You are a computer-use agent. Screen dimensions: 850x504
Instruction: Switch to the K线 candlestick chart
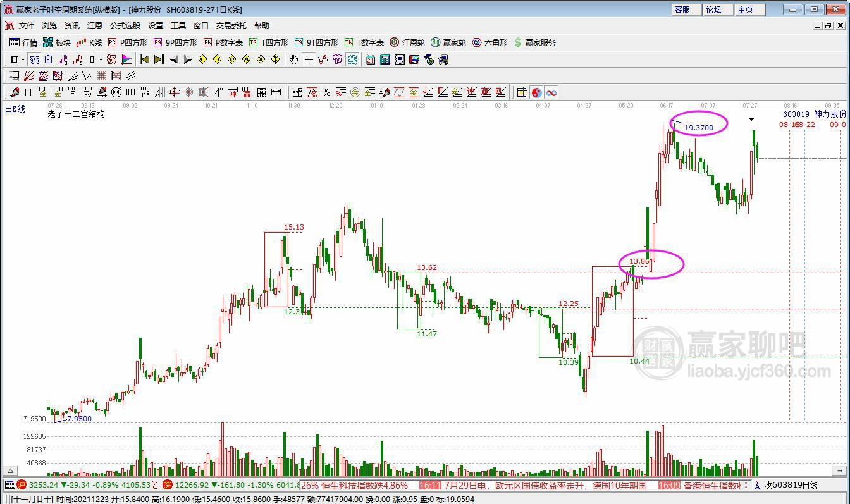tap(89, 42)
